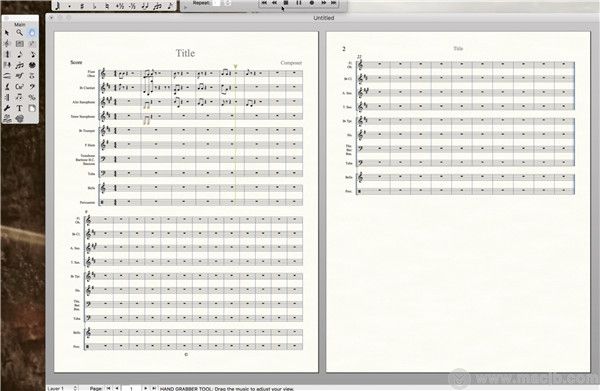The height and width of the screenshot is (391, 600).
Task: Select the Hand Grabber tool
Action: pyautogui.click(x=32, y=33)
